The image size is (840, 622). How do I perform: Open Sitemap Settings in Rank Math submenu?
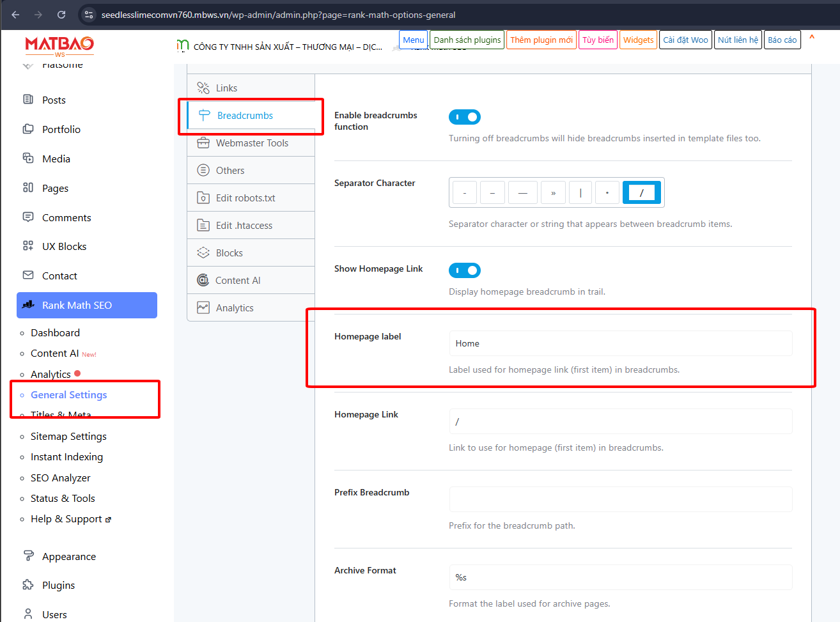point(68,437)
